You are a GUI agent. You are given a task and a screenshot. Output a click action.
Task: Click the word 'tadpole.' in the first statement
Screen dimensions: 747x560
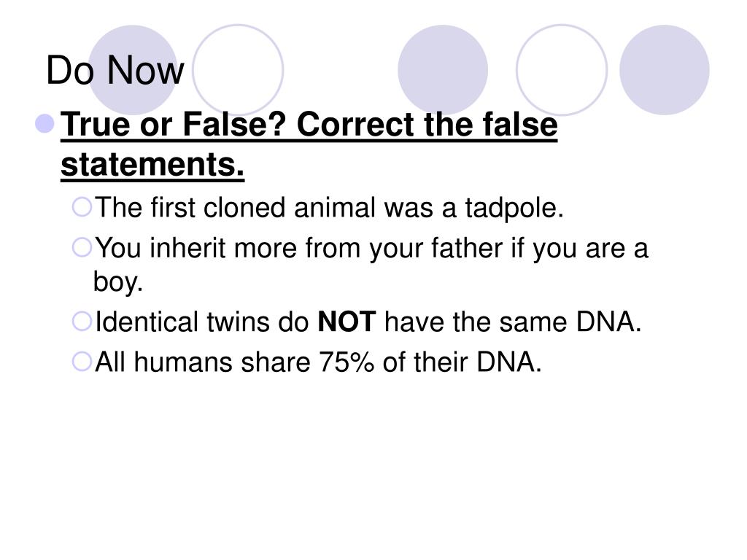click(514, 208)
